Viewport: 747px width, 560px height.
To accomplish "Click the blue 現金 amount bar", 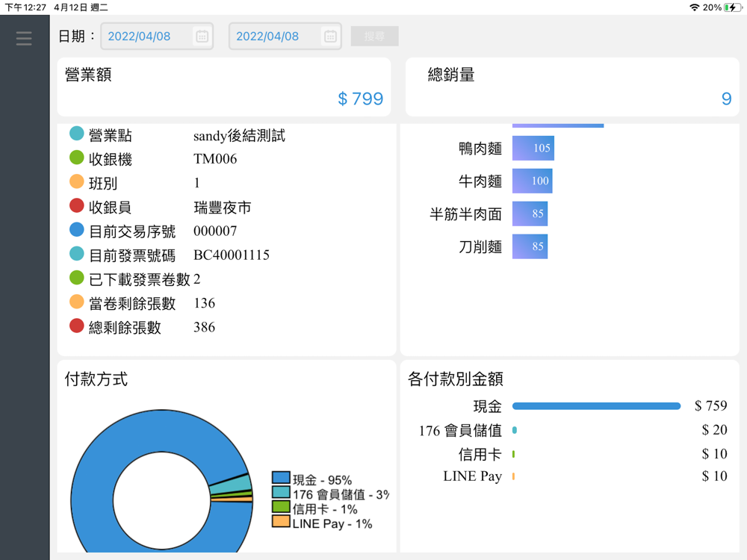I will (x=596, y=406).
